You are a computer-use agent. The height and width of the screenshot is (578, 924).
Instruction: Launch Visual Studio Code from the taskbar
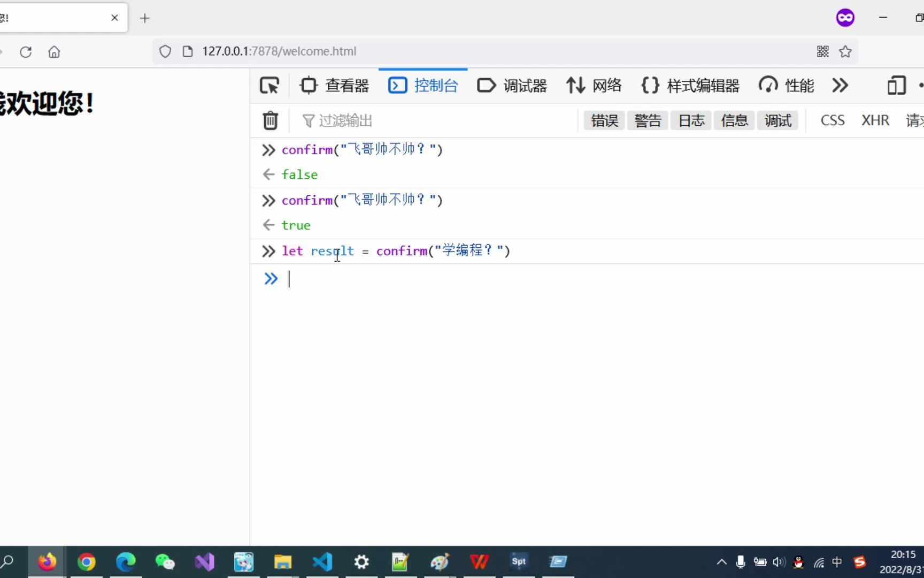tap(321, 561)
